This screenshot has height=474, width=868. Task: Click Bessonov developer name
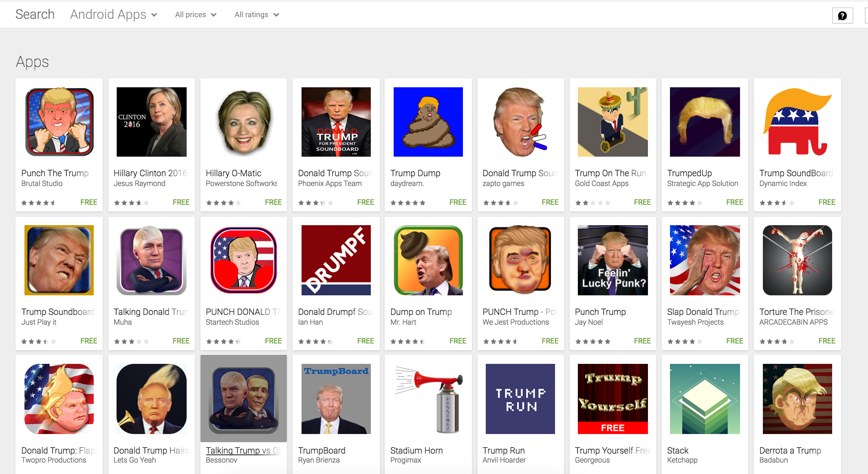221,460
